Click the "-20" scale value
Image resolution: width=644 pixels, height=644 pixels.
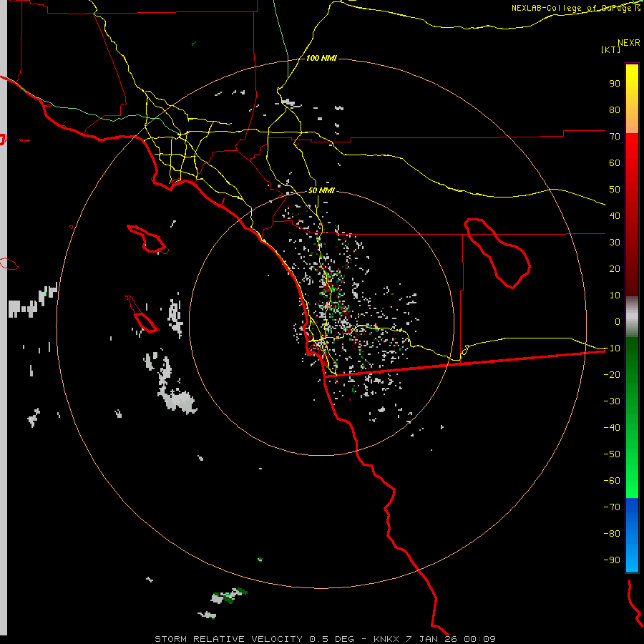[612, 374]
